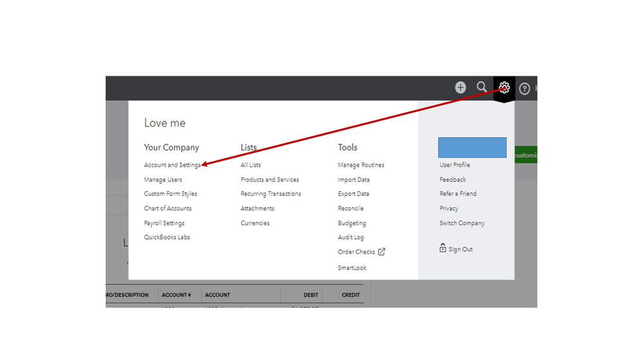Click the green Customize button behind the menu

tap(526, 155)
